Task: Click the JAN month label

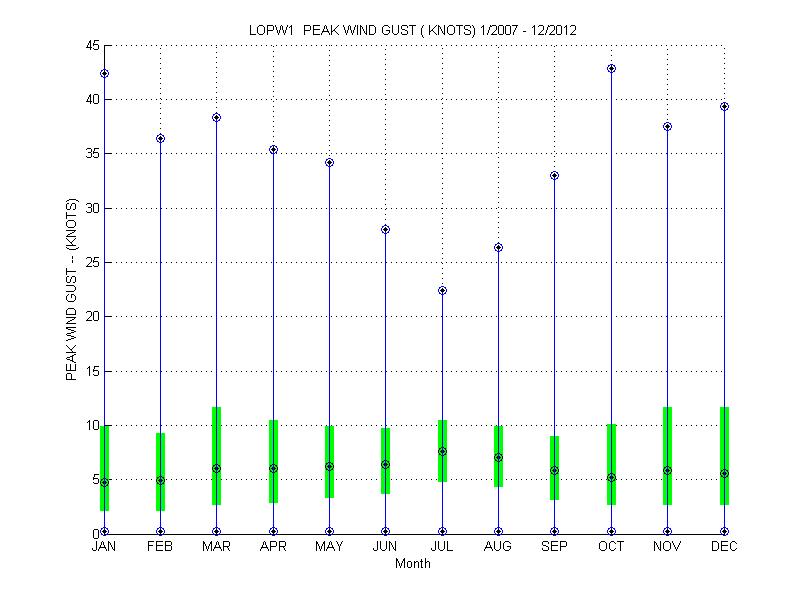Action: point(104,546)
